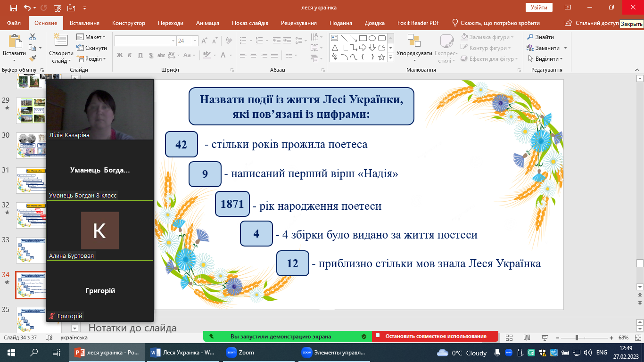This screenshot has width=644, height=362.
Task: Click Увійти sign-in button
Action: click(539, 8)
